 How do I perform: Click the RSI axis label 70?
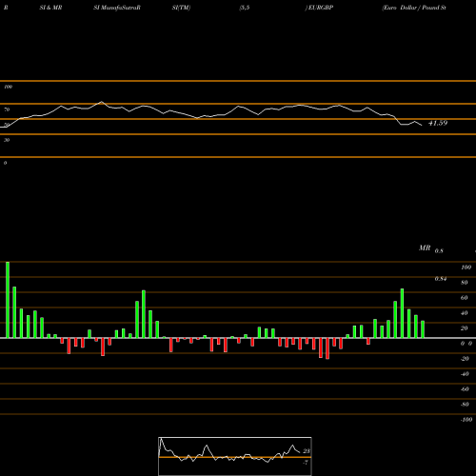click(x=7, y=109)
